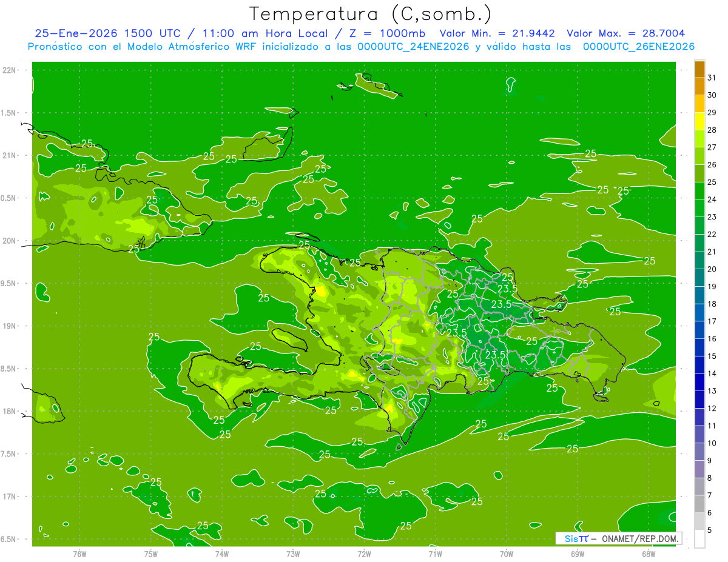Select the green swatch between 23 and 24
Viewport: 728px width, 562px height.
click(699, 208)
